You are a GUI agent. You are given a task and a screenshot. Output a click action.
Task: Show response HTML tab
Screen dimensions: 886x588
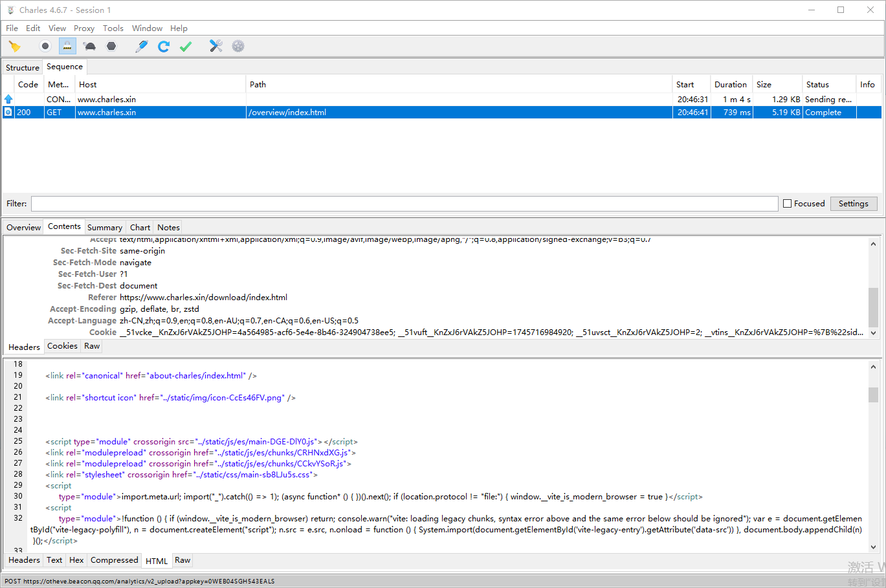(x=157, y=561)
